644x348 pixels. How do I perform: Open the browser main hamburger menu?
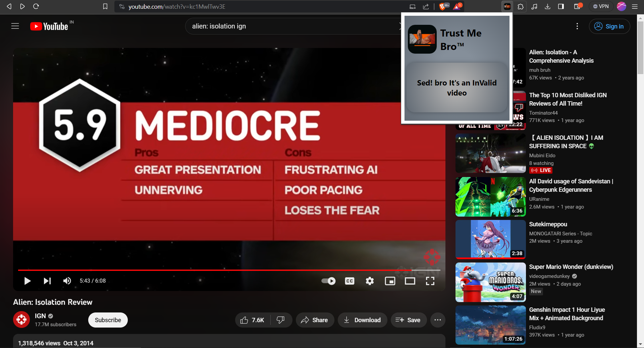[635, 6]
